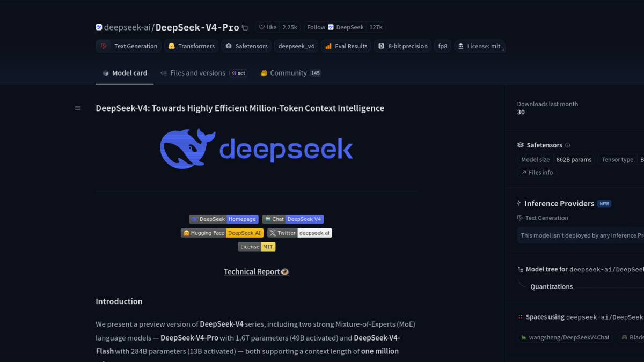Image resolution: width=644 pixels, height=362 pixels.
Task: Like the DeepSeek-V4-Pro model
Action: [267, 27]
